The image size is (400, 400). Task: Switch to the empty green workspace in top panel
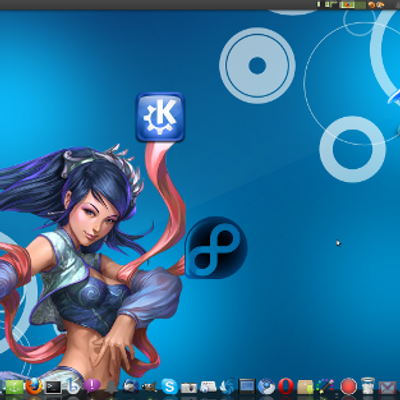coord(361,5)
